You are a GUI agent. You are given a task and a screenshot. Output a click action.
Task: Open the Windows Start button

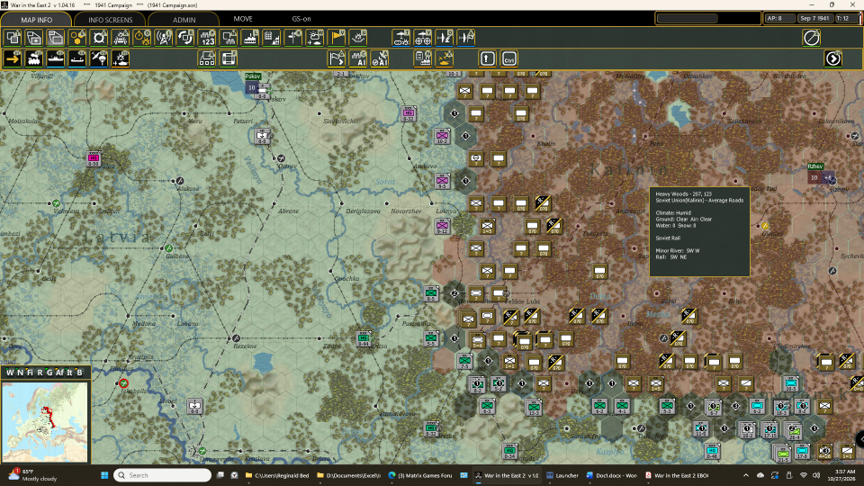(104, 475)
